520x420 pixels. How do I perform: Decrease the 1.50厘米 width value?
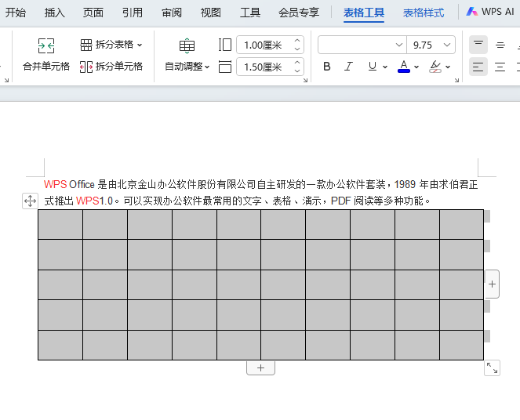pyautogui.click(x=297, y=71)
